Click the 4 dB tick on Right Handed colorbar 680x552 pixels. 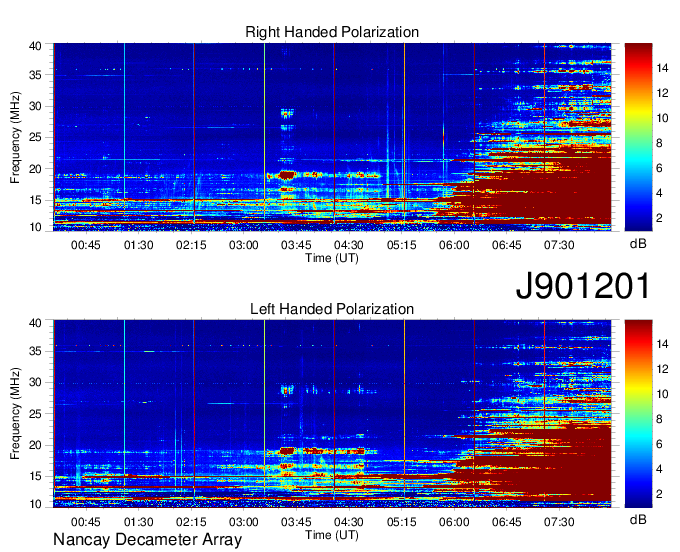coord(660,193)
